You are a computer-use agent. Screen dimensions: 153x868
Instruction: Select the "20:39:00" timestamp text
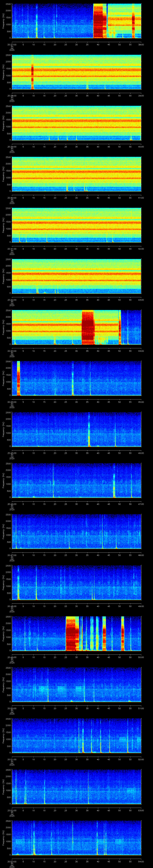tap(12, 147)
